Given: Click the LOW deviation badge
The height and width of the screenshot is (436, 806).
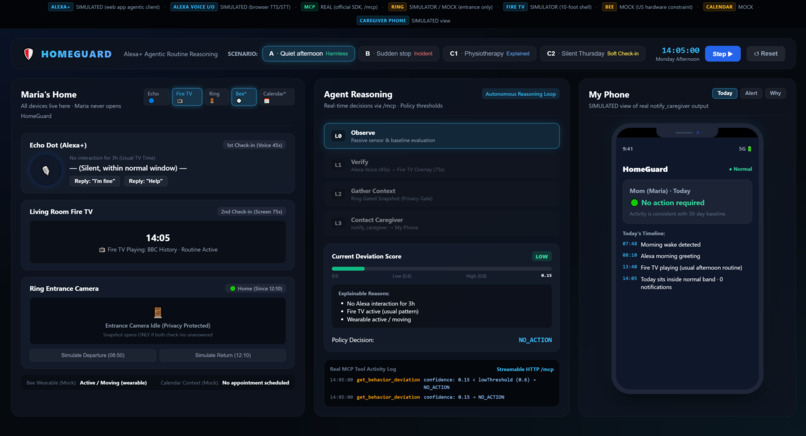Looking at the screenshot, I should [x=541, y=257].
